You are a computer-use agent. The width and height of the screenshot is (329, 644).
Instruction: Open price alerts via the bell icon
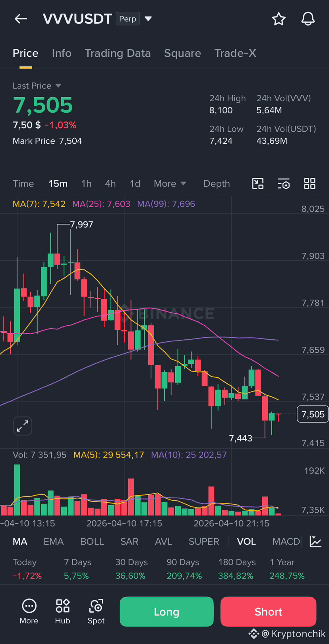pos(308,19)
